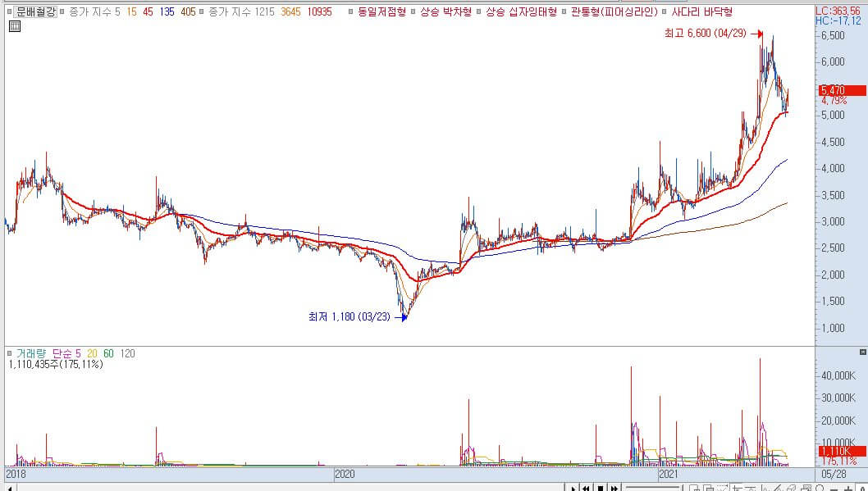Click the 1,110,435주(175.11%) volume readout
The width and height of the screenshot is (868, 491).
pyautogui.click(x=56, y=365)
